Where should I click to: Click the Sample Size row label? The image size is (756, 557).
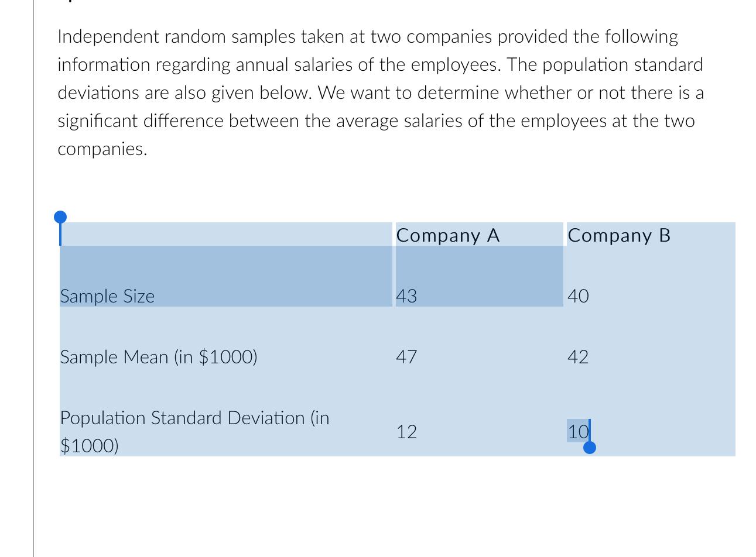coord(107,296)
